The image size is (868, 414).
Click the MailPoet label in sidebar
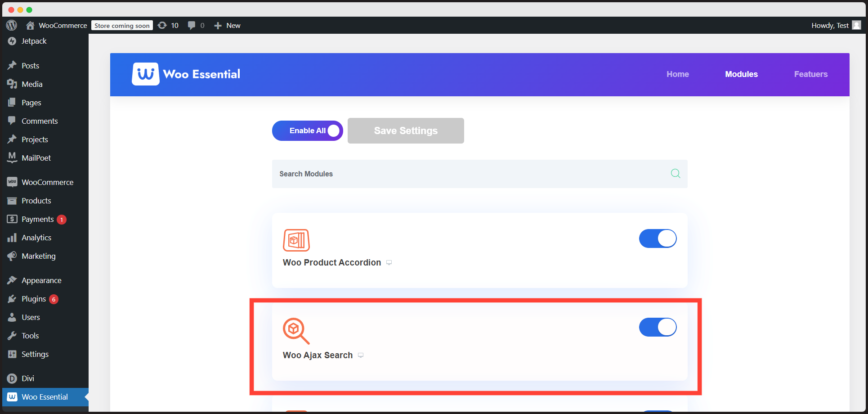point(36,158)
